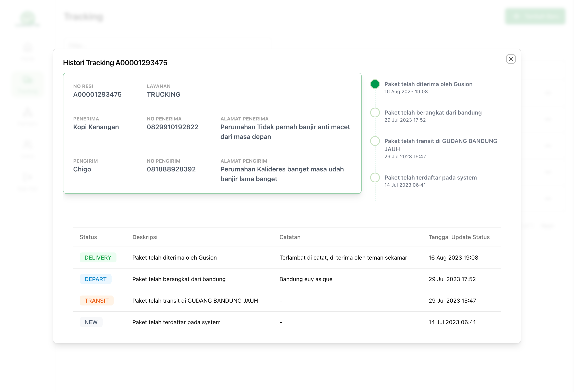Click receiver phone number 0829910192822
Viewport: 574px width, 392px height.
click(172, 127)
